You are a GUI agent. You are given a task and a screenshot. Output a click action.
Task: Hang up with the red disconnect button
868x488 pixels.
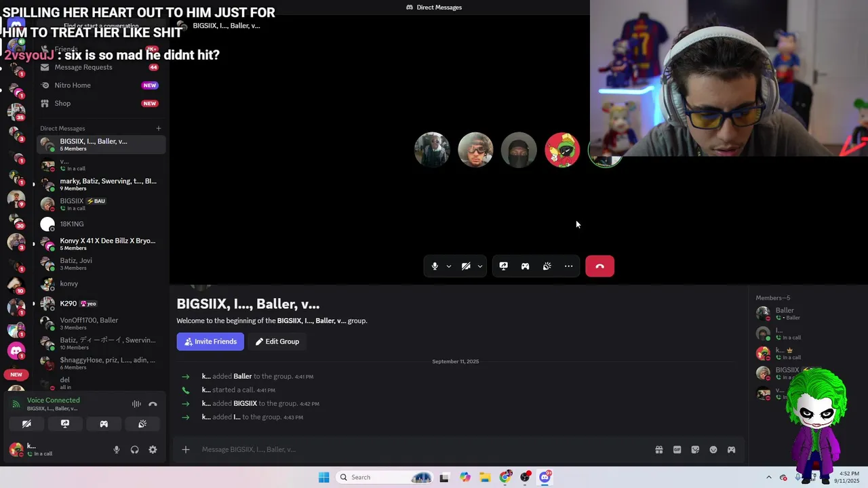[599, 266]
